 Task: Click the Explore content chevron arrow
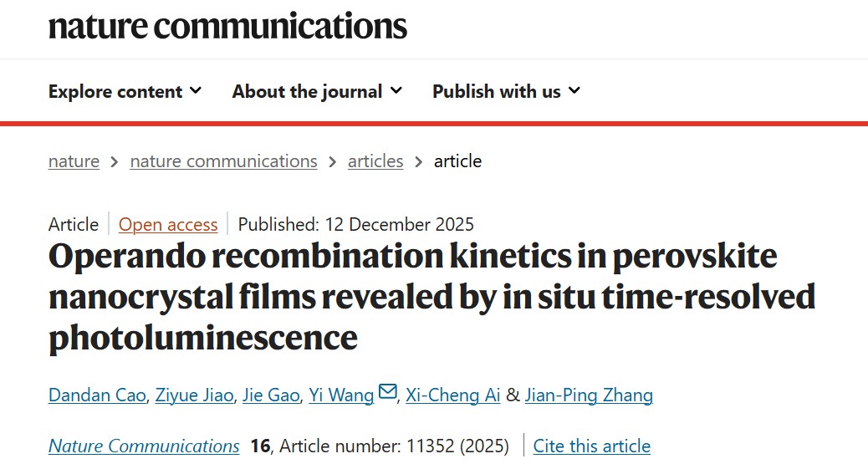click(x=196, y=90)
